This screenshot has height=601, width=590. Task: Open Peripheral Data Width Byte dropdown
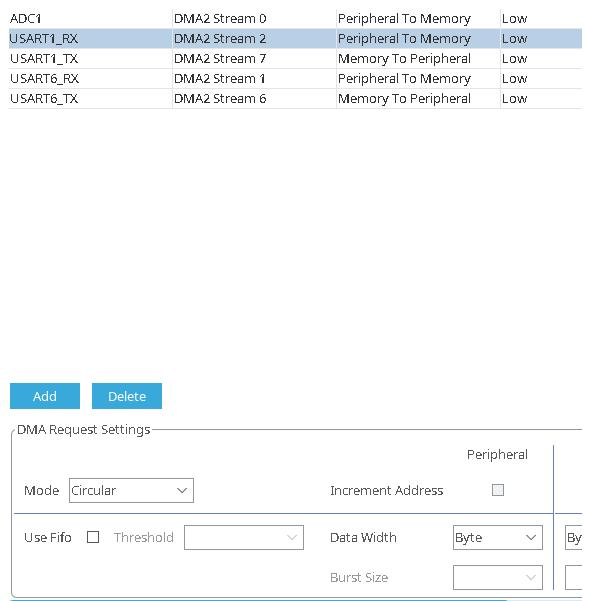tap(498, 537)
